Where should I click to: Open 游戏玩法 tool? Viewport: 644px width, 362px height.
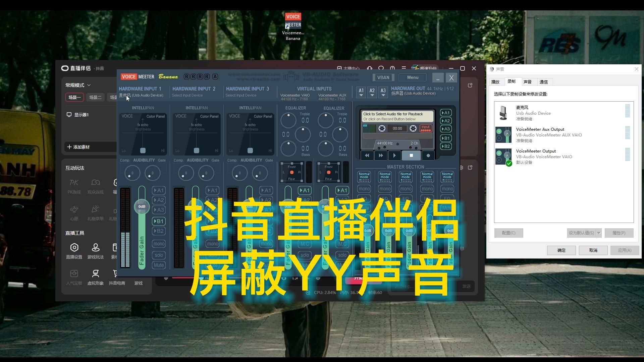[95, 251]
